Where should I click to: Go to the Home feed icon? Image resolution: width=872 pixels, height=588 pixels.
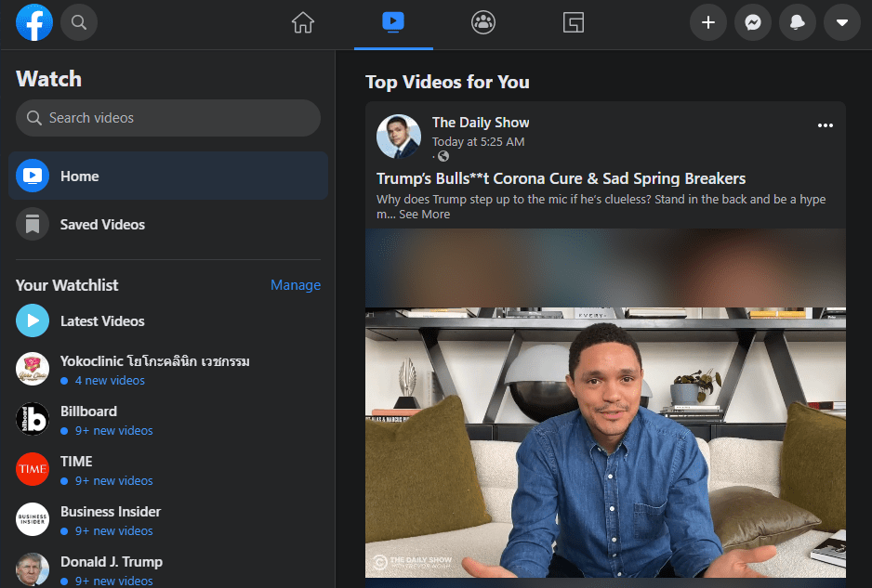pos(303,23)
